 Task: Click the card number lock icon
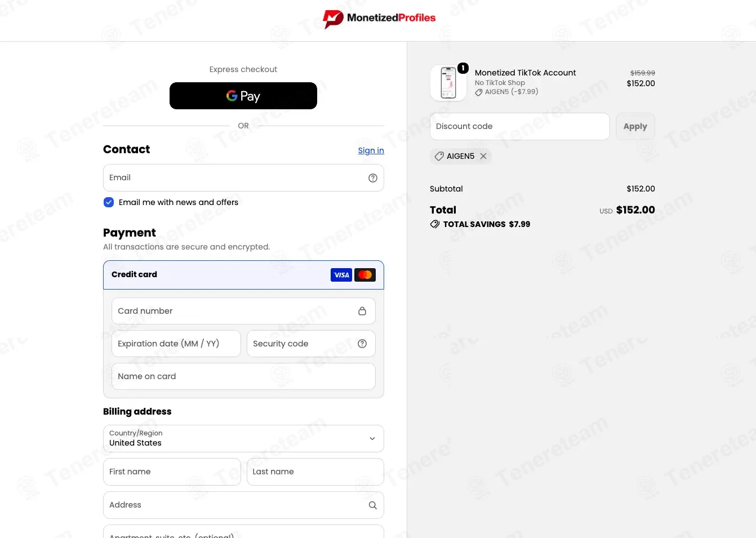click(362, 311)
